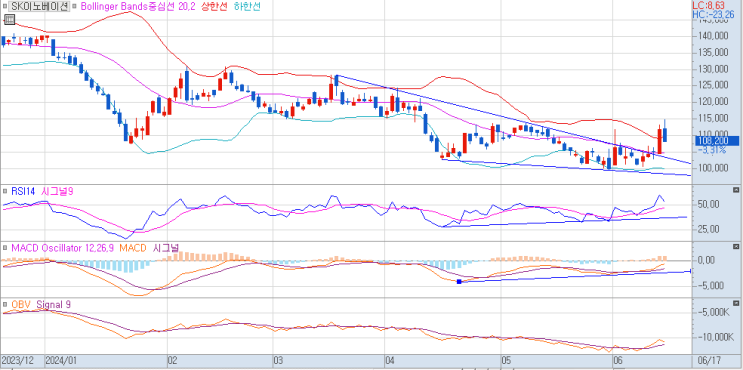Select the right end handle of MACD trend line

tap(691, 271)
